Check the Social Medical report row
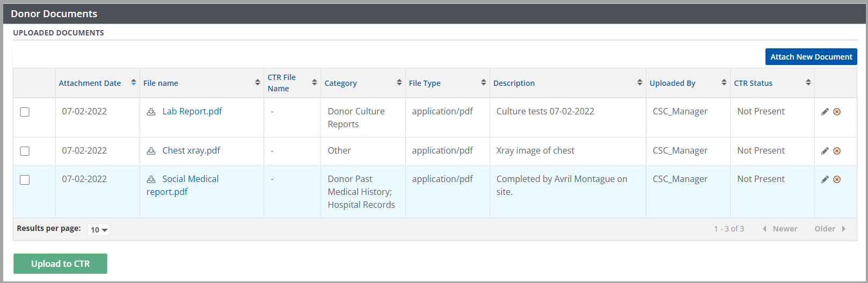Viewport: 868px width, 283px height. point(25,179)
